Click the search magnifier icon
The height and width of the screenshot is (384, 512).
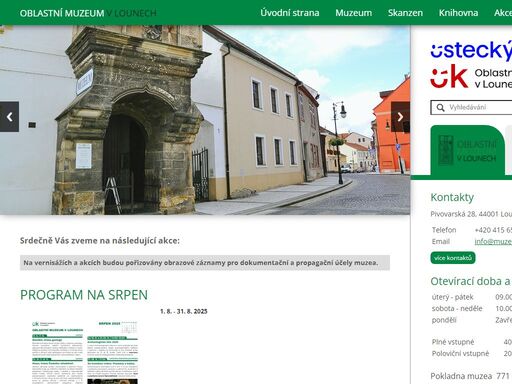(x=440, y=108)
